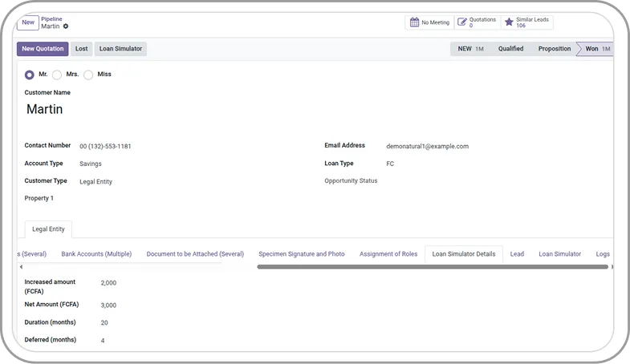Mark the opportunity as Lost

coord(82,49)
